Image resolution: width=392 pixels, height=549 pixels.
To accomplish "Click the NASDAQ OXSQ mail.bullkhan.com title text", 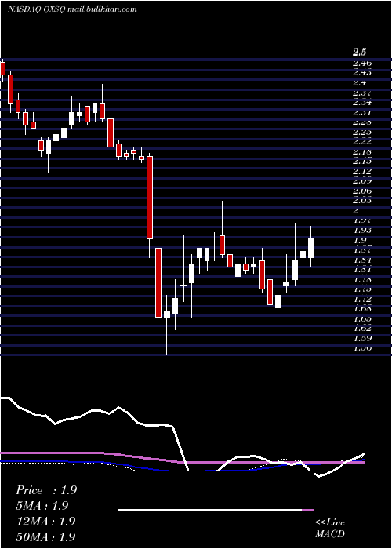I will (x=72, y=9).
